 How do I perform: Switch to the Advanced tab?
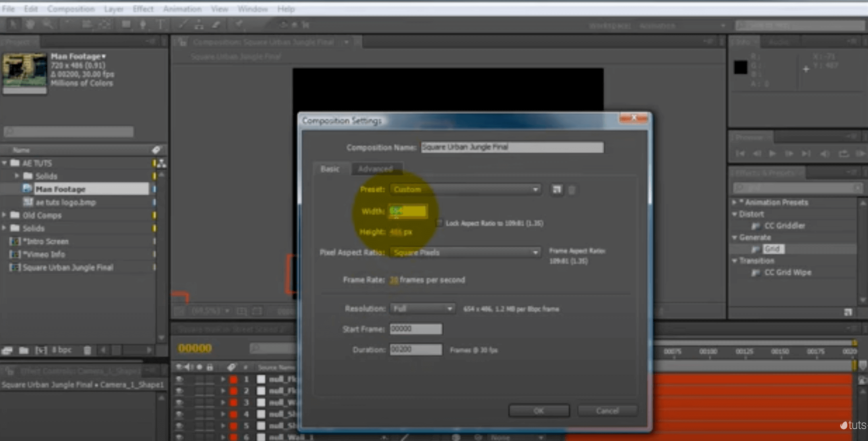pos(375,169)
